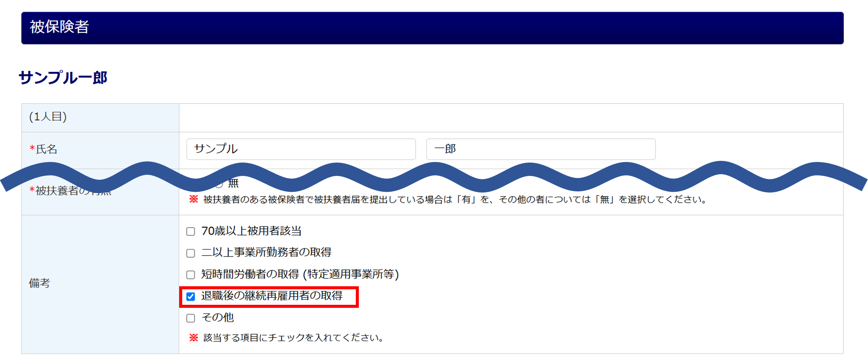This screenshot has width=868, height=363.
Task: Choose the 無 radio option for 被扶養者
Action: click(x=219, y=185)
